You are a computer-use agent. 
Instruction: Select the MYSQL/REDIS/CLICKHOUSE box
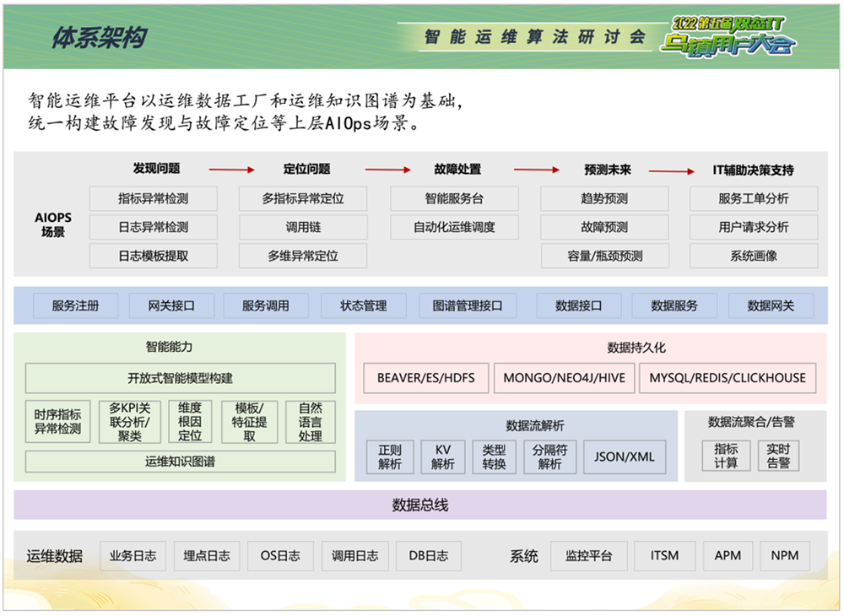pyautogui.click(x=727, y=378)
